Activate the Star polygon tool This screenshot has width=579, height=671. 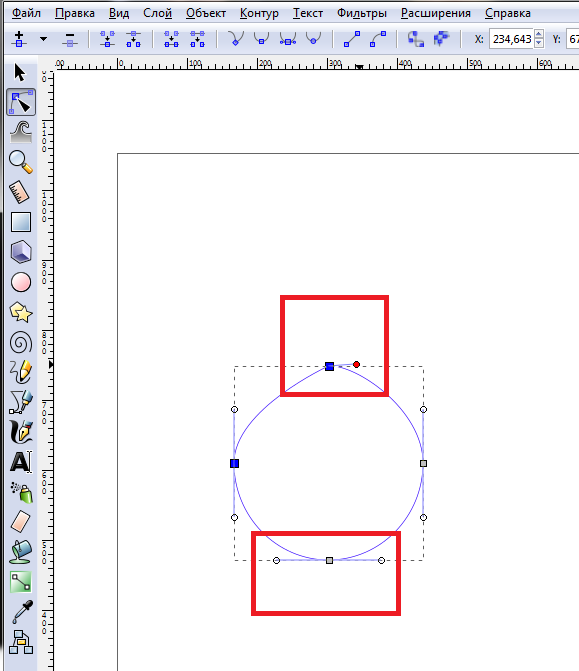tap(21, 312)
